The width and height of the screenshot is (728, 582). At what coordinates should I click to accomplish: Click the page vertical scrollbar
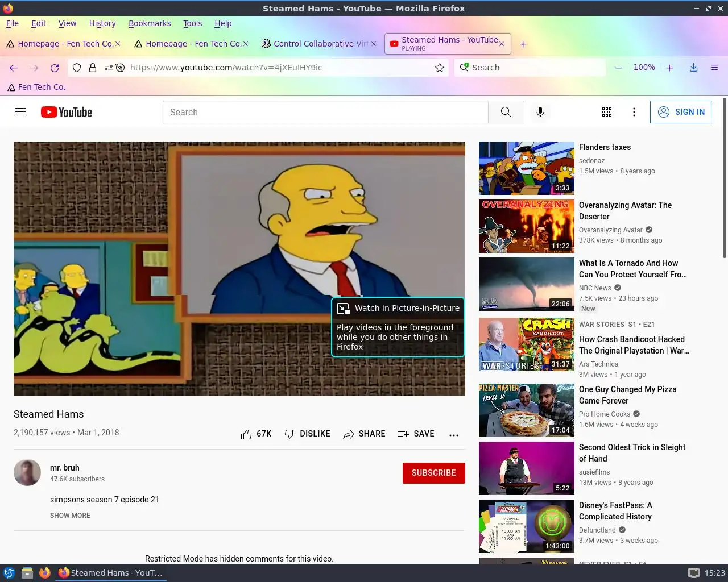click(724, 177)
